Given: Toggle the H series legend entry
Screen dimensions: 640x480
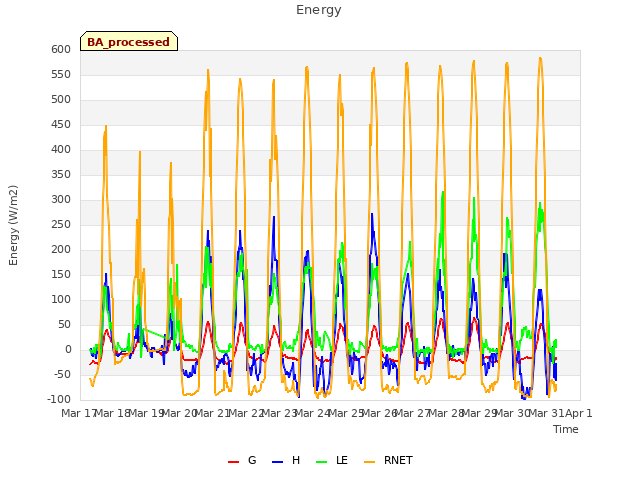Looking at the screenshot, I should [286, 460].
